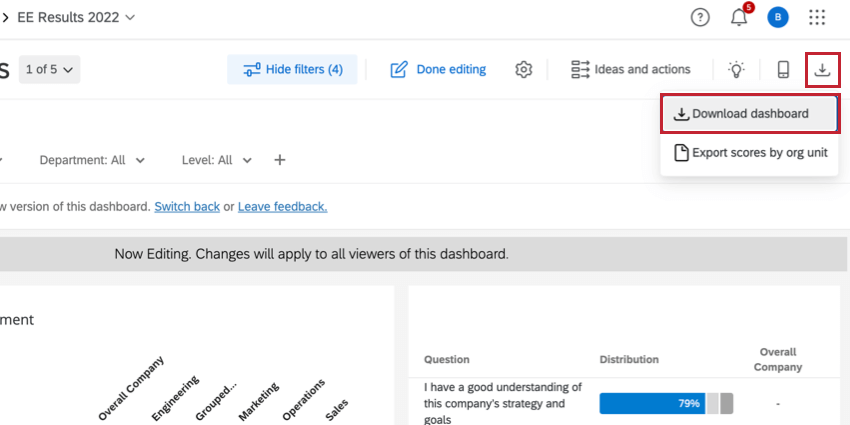
Task: Open the notifications bell
Action: [739, 17]
